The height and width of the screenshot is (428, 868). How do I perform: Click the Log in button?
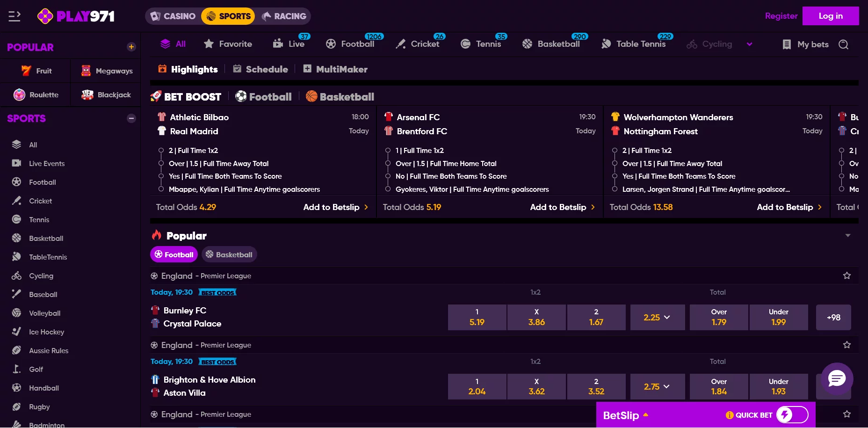point(831,15)
